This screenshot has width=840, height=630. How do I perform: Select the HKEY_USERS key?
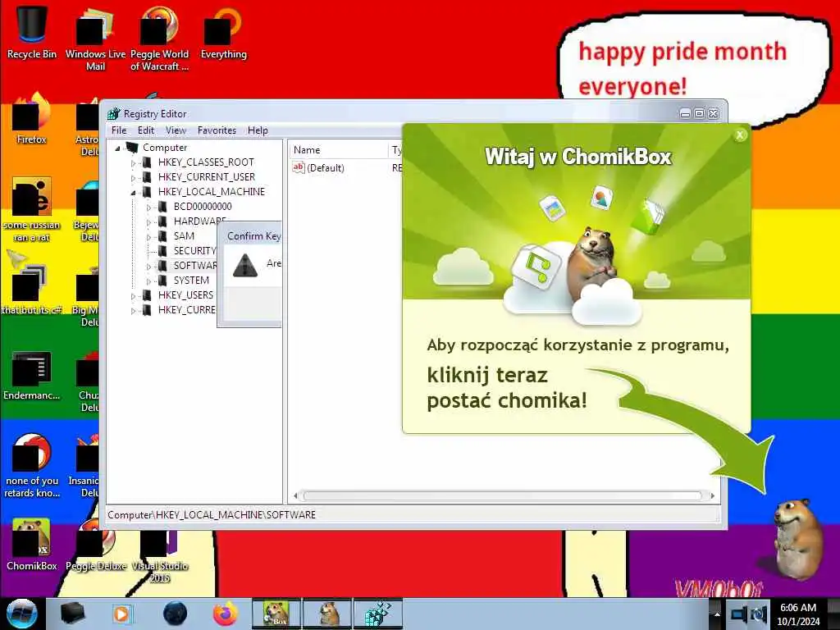click(185, 295)
